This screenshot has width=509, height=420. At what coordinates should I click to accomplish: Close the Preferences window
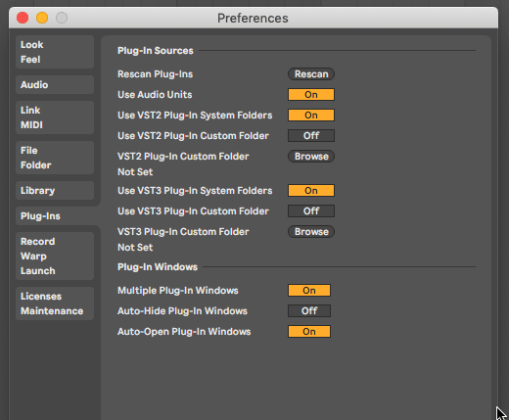[23, 18]
